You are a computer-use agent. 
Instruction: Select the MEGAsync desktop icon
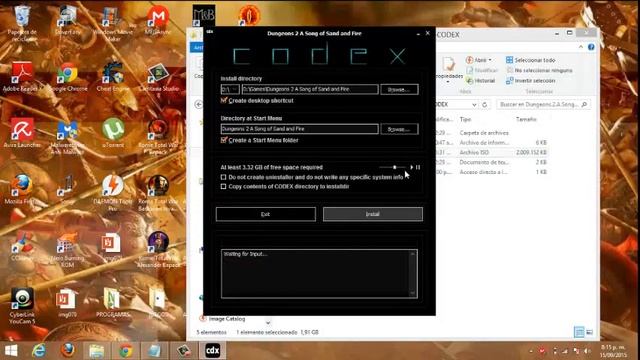[158, 20]
